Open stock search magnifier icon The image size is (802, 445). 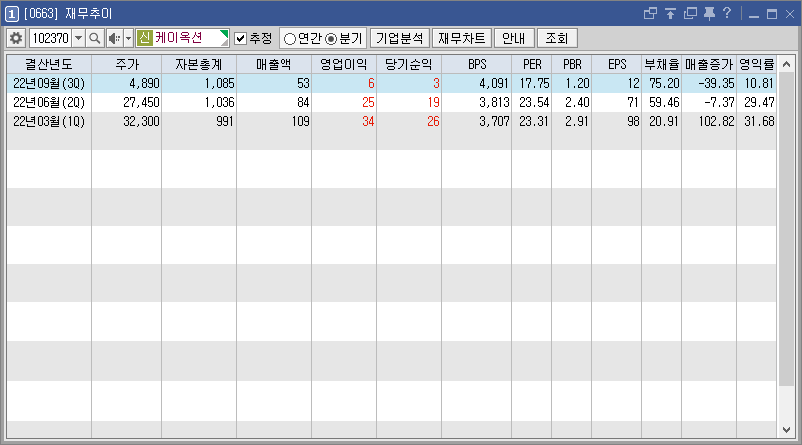[95, 38]
